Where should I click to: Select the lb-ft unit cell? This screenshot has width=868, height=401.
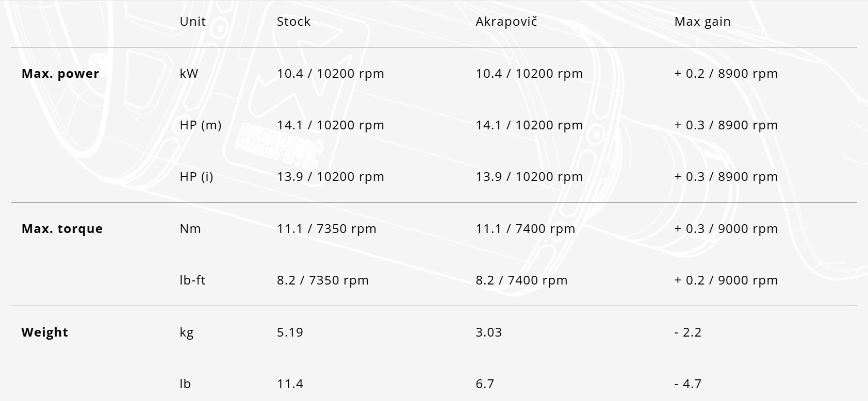[x=192, y=280]
